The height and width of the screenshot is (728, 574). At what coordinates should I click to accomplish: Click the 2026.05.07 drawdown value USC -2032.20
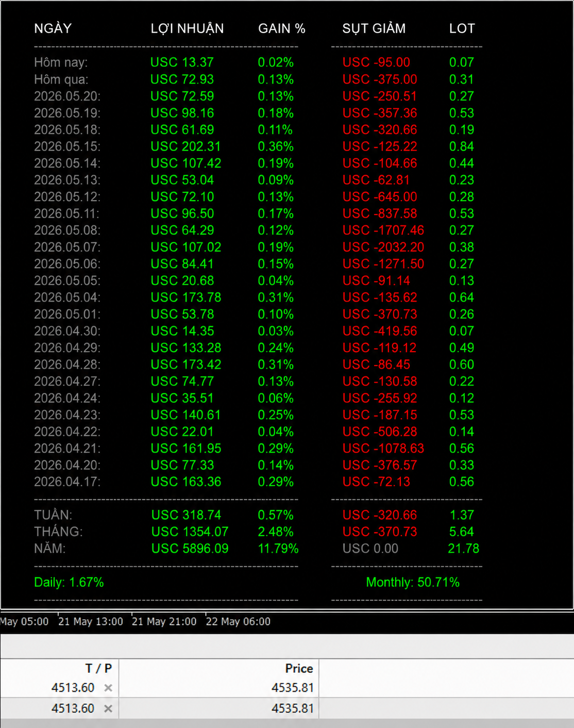(x=383, y=247)
